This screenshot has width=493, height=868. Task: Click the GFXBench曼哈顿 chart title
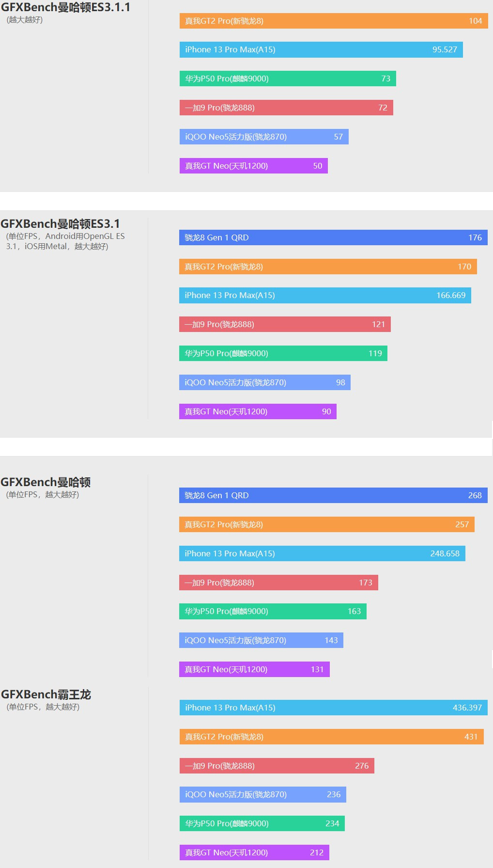46,482
